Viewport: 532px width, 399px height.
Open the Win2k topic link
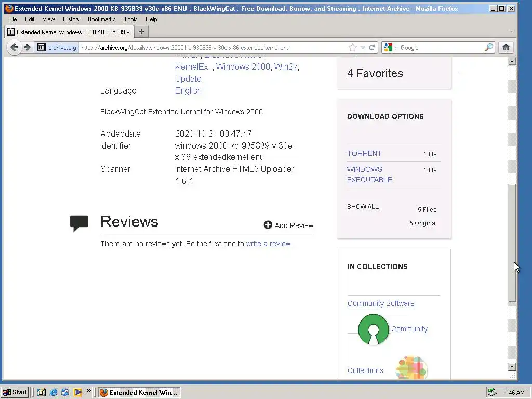pyautogui.click(x=286, y=67)
